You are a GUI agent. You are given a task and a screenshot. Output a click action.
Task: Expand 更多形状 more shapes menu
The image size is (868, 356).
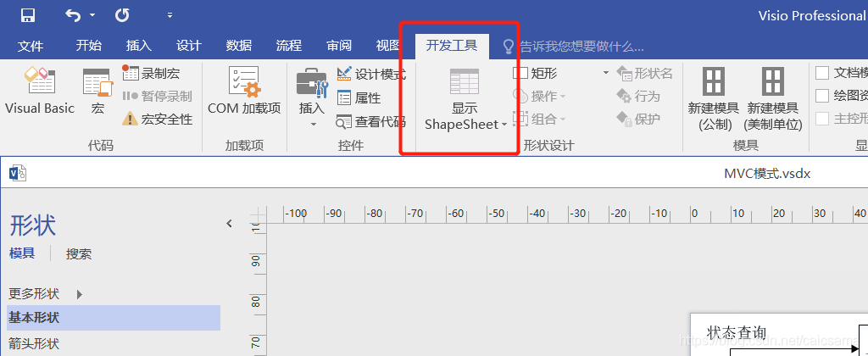coord(46,293)
